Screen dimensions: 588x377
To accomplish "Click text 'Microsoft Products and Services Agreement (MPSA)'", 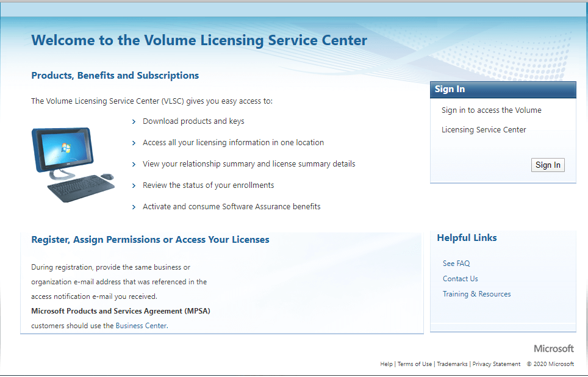I will click(121, 311).
